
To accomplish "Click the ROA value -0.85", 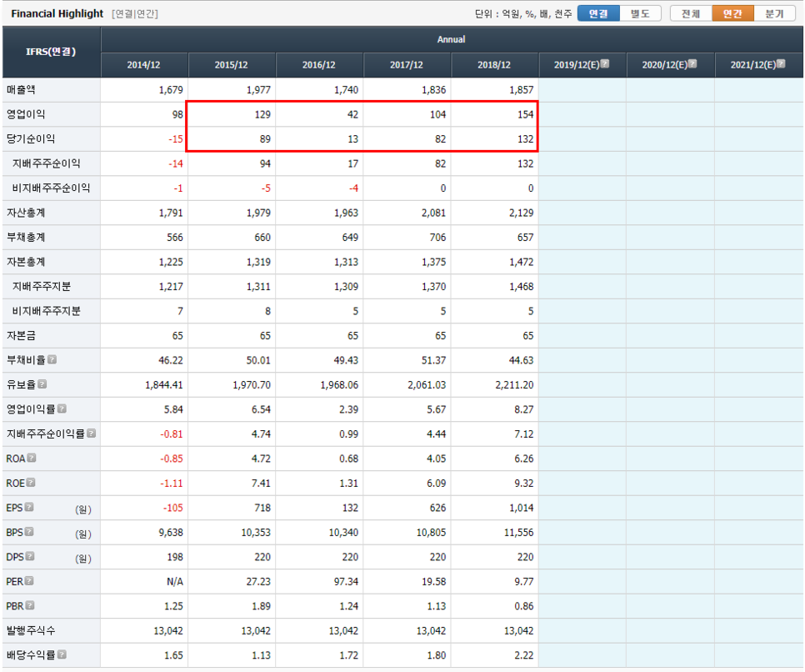I will click(172, 459).
